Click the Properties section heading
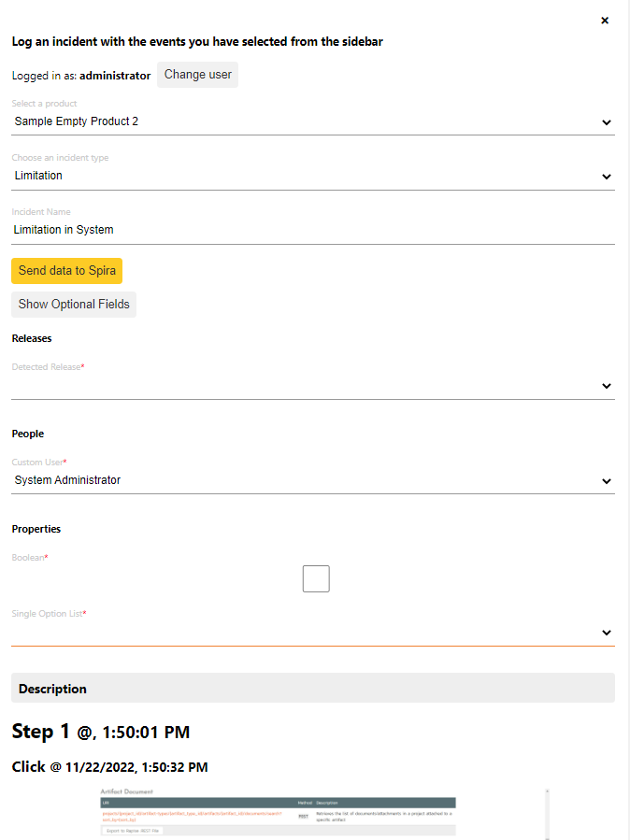 pyautogui.click(x=36, y=529)
